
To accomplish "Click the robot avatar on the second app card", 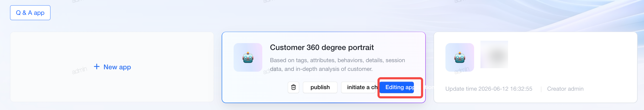I will tap(460, 57).
